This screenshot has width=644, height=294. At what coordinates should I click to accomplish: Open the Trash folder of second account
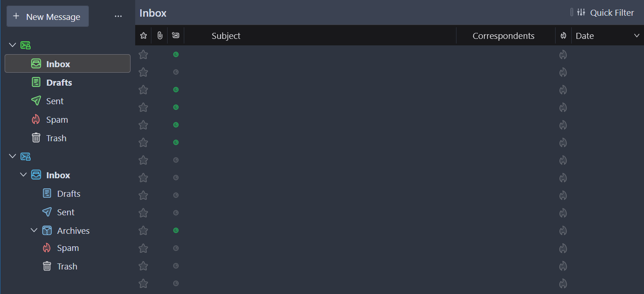(x=67, y=266)
